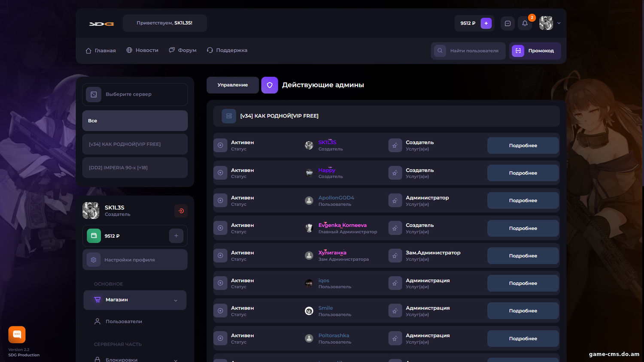Expand the profile avatar dropdown arrow
Image resolution: width=644 pixels, height=362 pixels.
click(559, 23)
